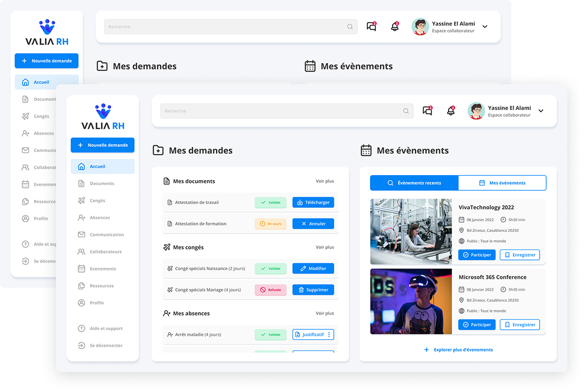584x392 pixels.
Task: Open messages icon in front window header
Action: coord(428,110)
